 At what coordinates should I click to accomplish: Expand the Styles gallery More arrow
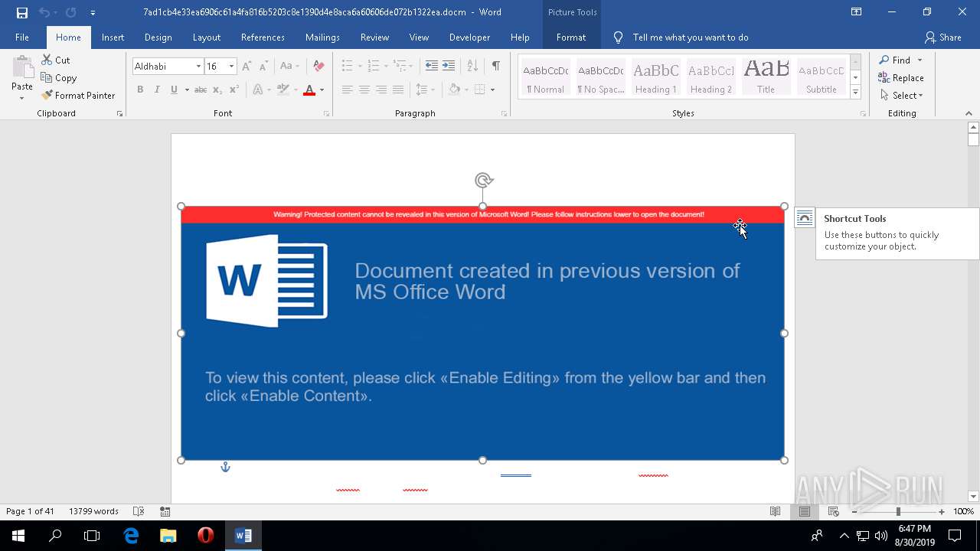tap(856, 93)
